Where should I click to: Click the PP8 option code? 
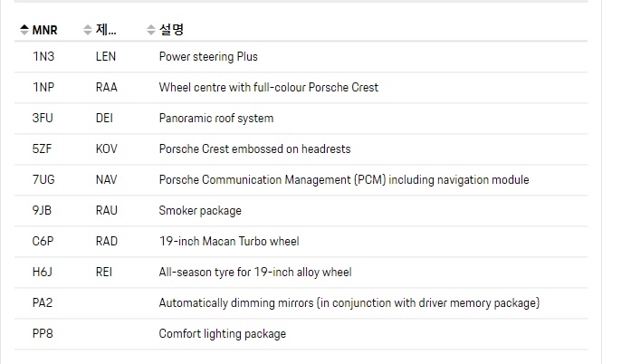point(43,334)
